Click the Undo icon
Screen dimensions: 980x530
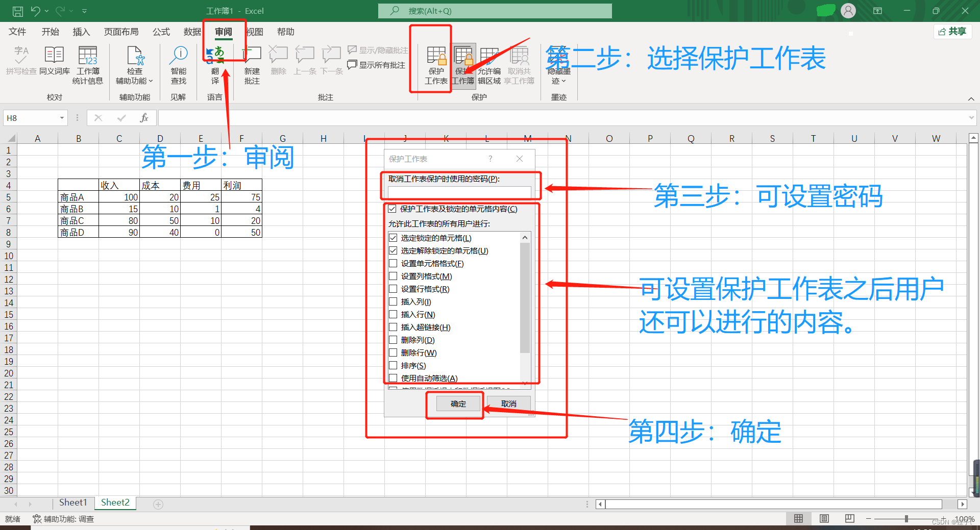35,11
